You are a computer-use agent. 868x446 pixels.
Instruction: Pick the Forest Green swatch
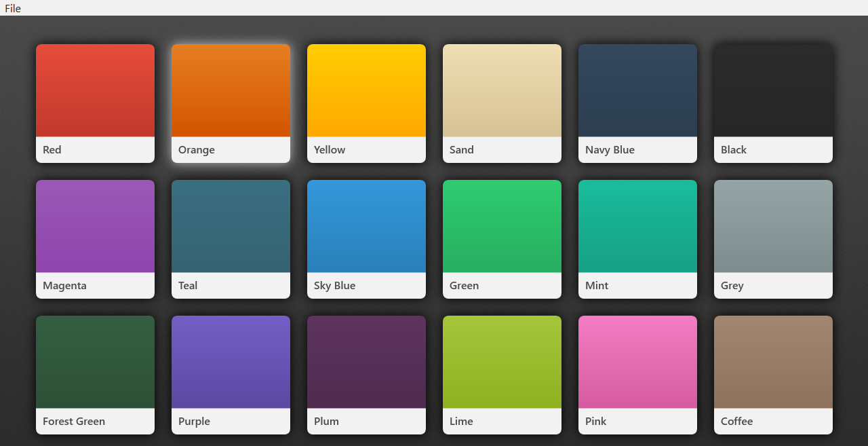click(x=95, y=375)
